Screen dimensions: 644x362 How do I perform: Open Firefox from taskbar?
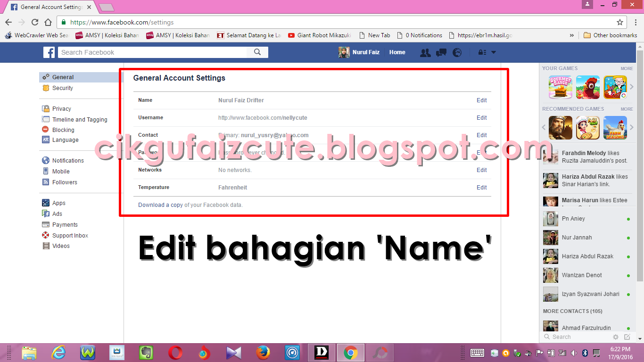click(263, 353)
